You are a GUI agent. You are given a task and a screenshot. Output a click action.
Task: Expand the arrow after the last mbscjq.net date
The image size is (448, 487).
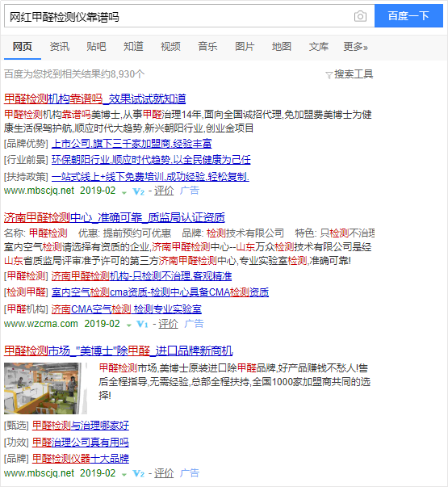pos(124,475)
